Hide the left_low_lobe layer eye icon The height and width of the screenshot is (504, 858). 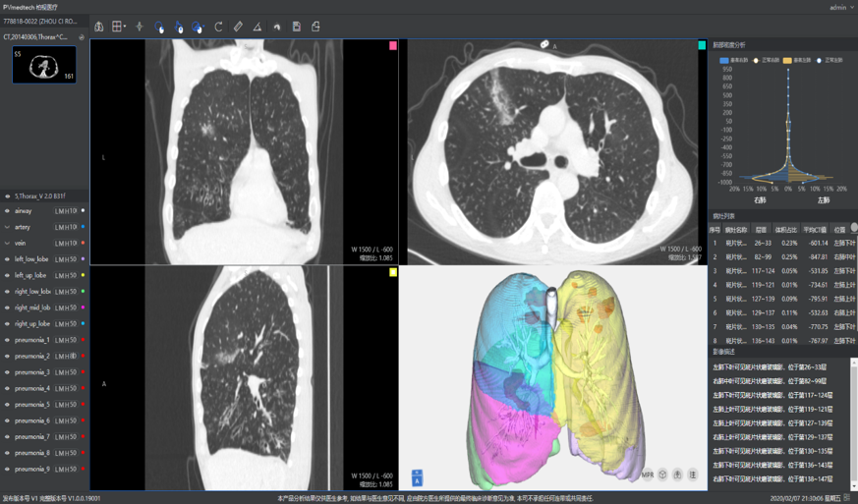pos(7,259)
